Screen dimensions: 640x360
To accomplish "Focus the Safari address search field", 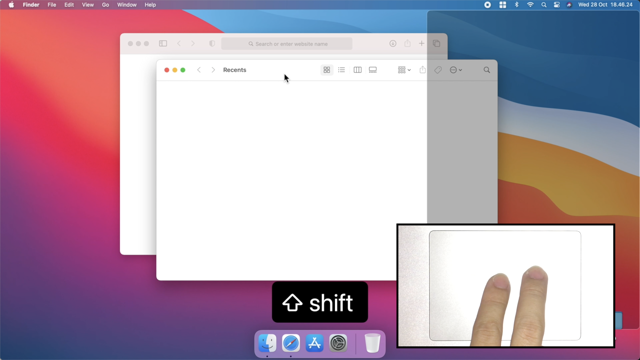I will click(287, 44).
